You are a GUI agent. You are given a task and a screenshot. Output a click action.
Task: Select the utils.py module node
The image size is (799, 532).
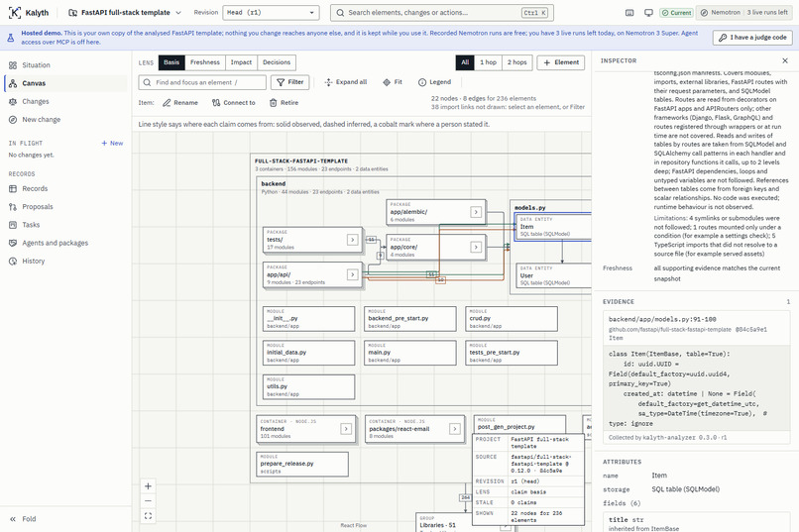pos(309,387)
